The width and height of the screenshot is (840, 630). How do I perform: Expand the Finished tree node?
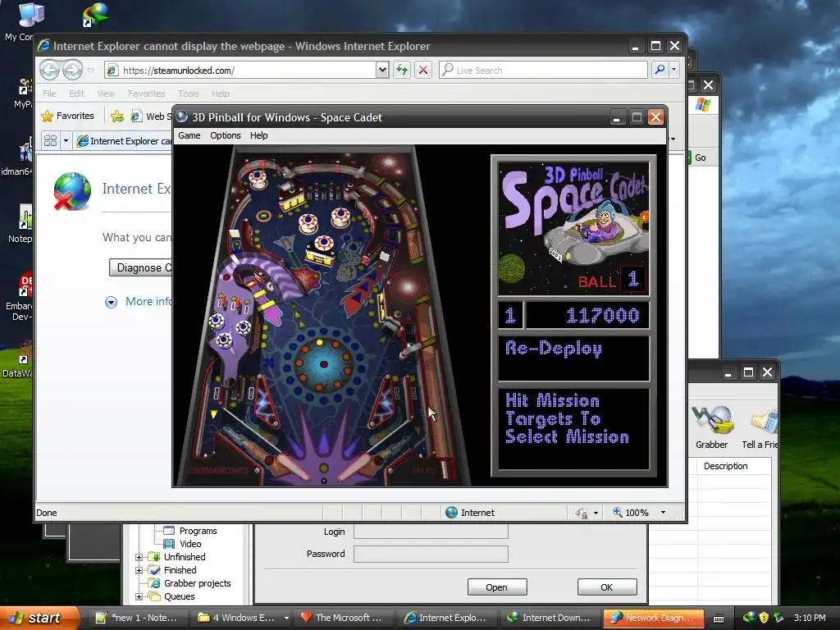(x=139, y=570)
